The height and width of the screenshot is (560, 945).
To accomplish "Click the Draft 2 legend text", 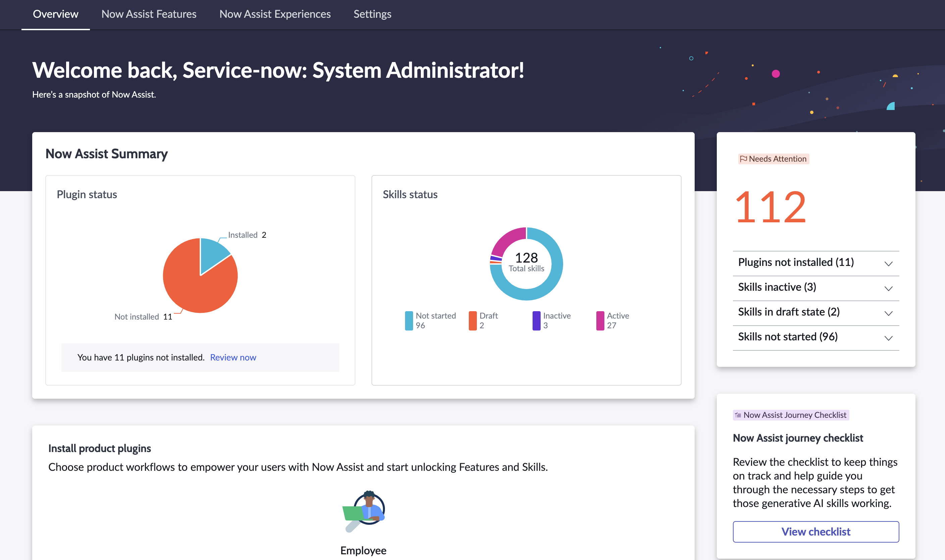I will click(489, 320).
